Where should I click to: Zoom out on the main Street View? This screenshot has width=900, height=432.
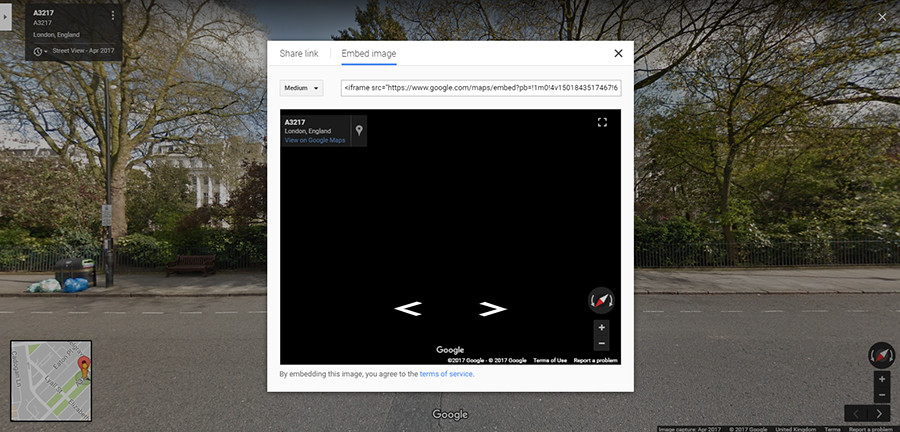[882, 395]
